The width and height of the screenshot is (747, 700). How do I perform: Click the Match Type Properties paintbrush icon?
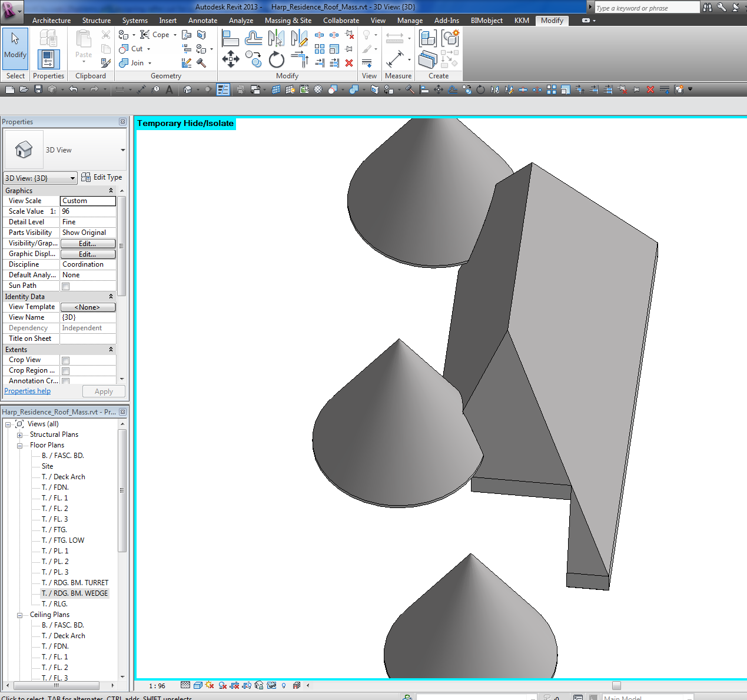[106, 63]
